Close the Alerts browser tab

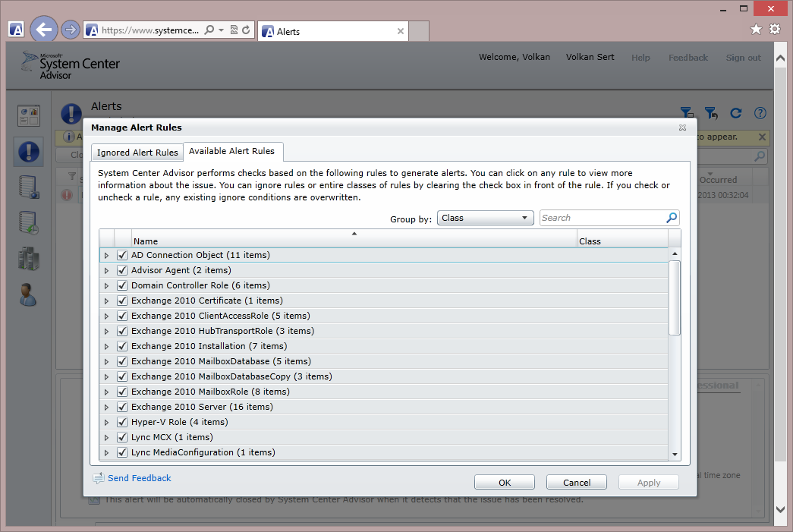pyautogui.click(x=401, y=31)
